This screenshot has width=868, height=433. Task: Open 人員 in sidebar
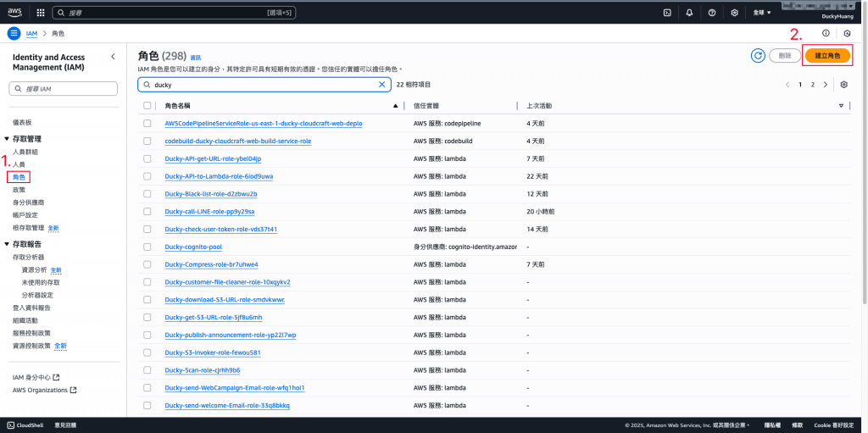click(19, 164)
